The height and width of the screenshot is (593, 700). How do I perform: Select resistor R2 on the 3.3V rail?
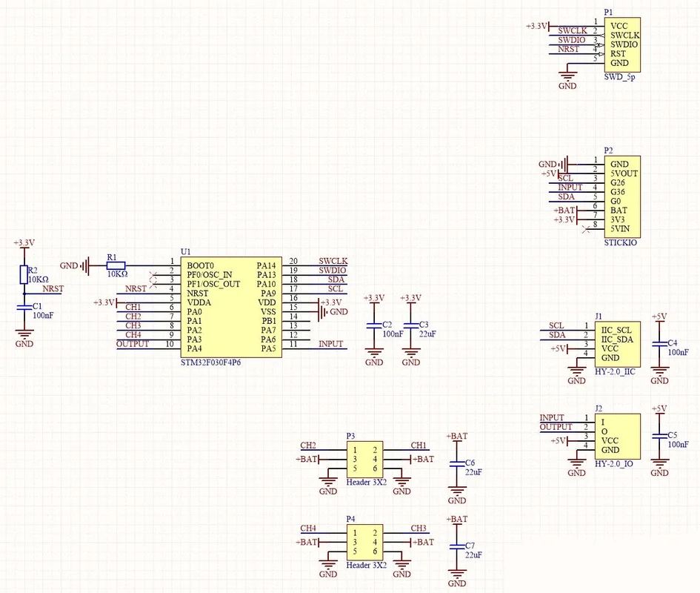click(24, 274)
